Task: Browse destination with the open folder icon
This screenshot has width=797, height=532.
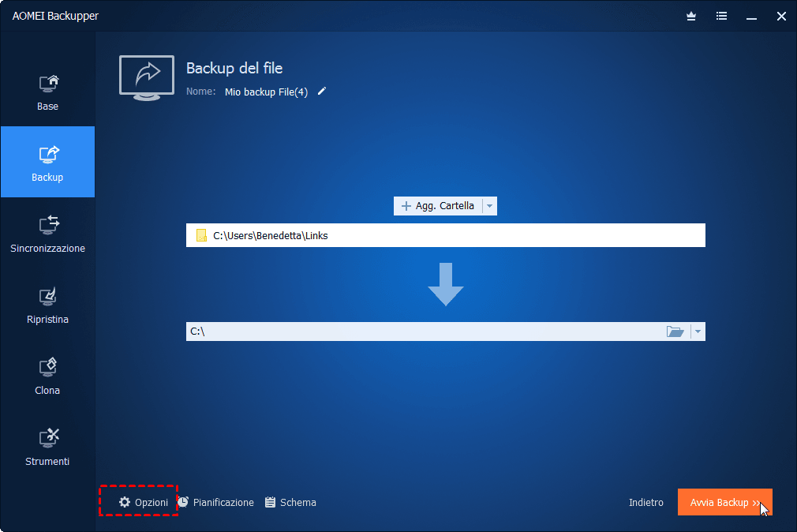Action: click(x=675, y=332)
